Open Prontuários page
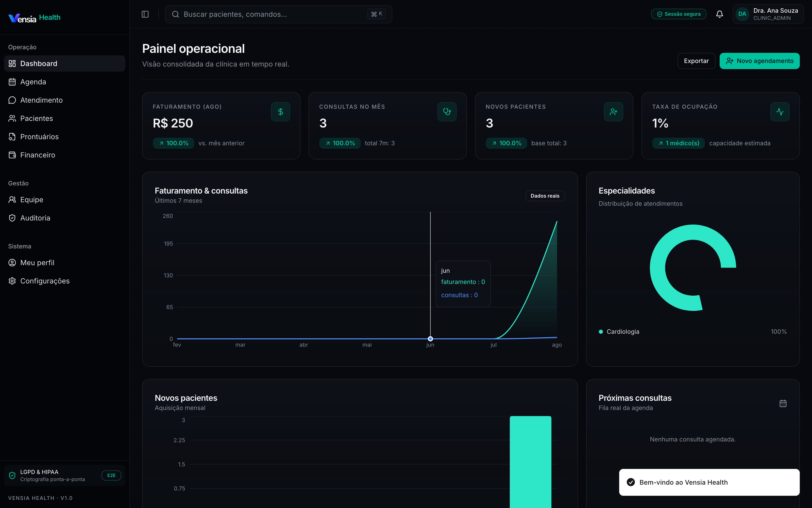The height and width of the screenshot is (508, 812). pos(65,137)
